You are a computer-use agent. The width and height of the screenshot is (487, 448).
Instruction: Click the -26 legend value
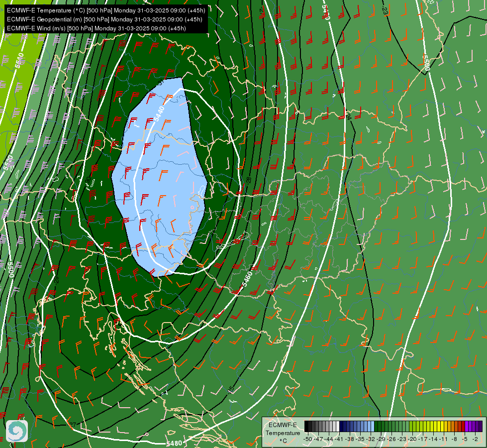click(x=391, y=439)
